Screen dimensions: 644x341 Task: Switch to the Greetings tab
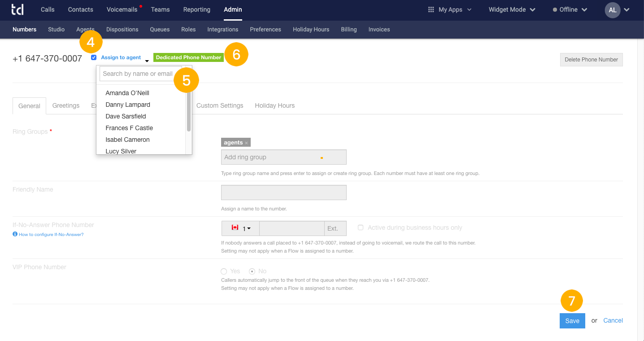[x=66, y=105]
